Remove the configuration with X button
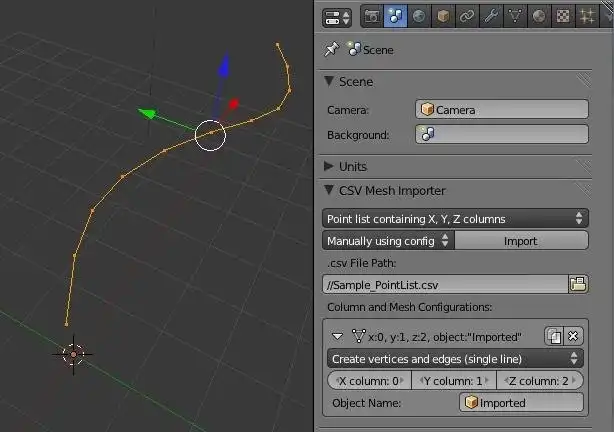The height and width of the screenshot is (432, 614). click(x=573, y=336)
